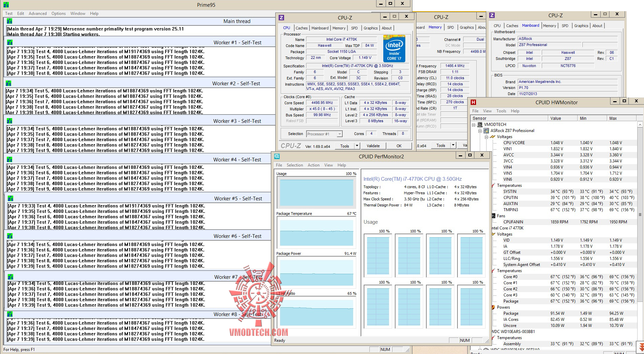Click the L2 Hit Ratio graph in PerfMonitor2

coord(316,312)
